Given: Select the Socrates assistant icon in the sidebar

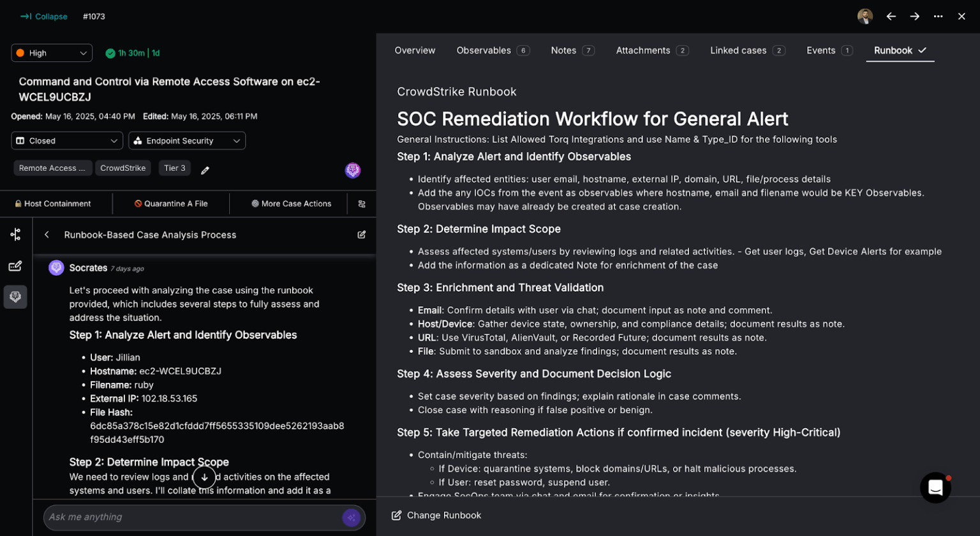Looking at the screenshot, I should pyautogui.click(x=15, y=296).
